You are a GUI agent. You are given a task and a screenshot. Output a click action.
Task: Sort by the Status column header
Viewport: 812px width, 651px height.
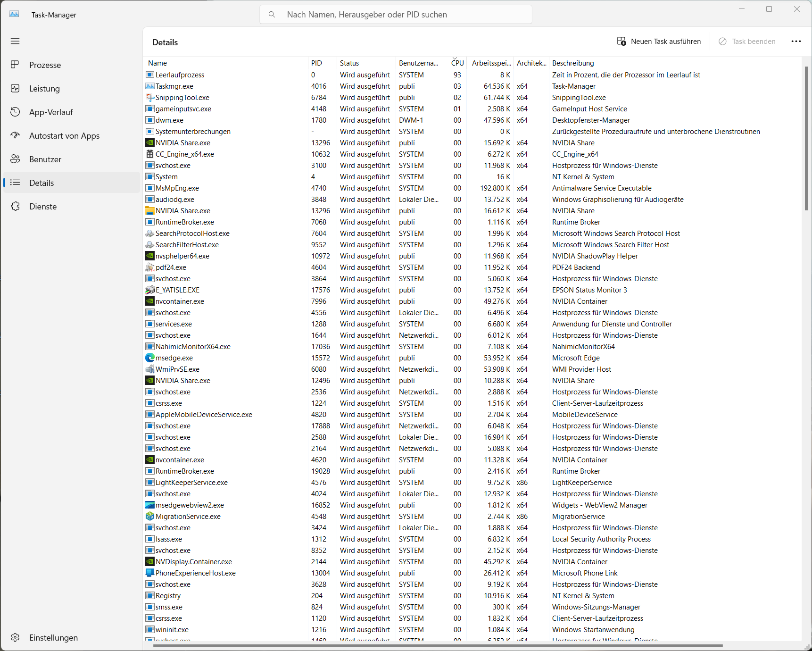(366, 63)
